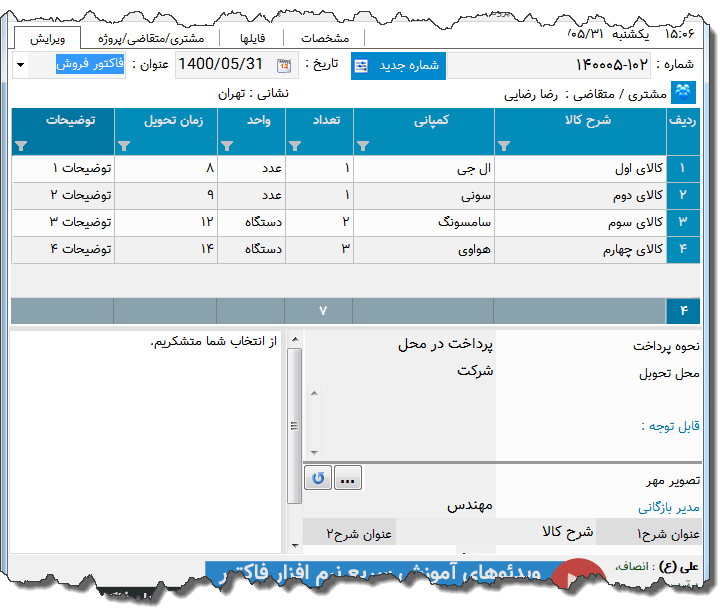Click the هواوی company cell
726x616 pixels.
click(424, 250)
